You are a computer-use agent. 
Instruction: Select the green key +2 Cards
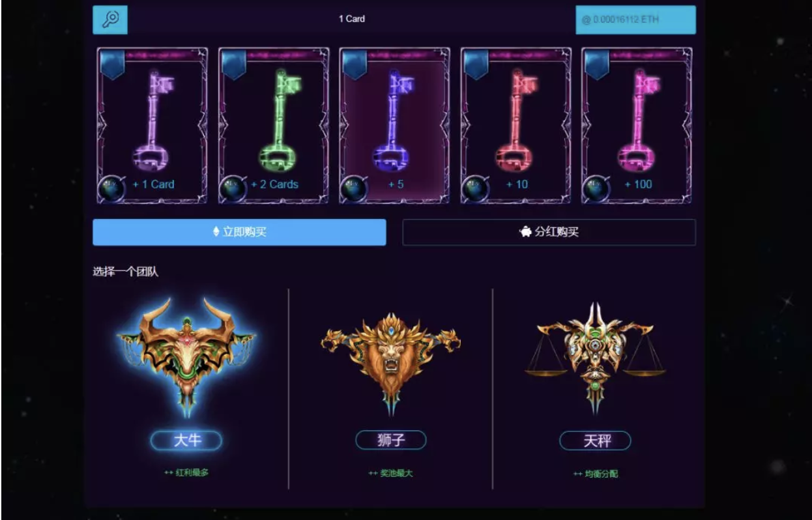(274, 125)
